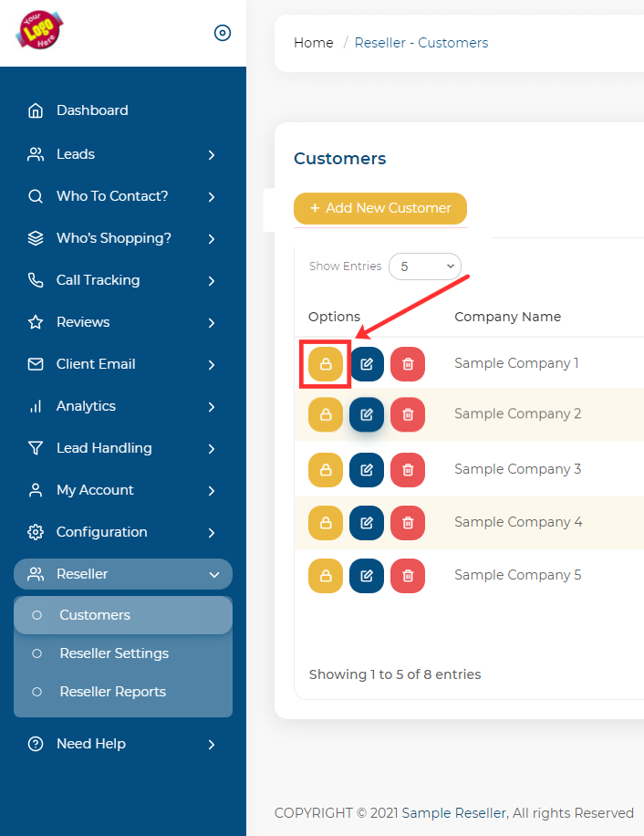Open edit icon for Sample Company 5

pyautogui.click(x=367, y=576)
